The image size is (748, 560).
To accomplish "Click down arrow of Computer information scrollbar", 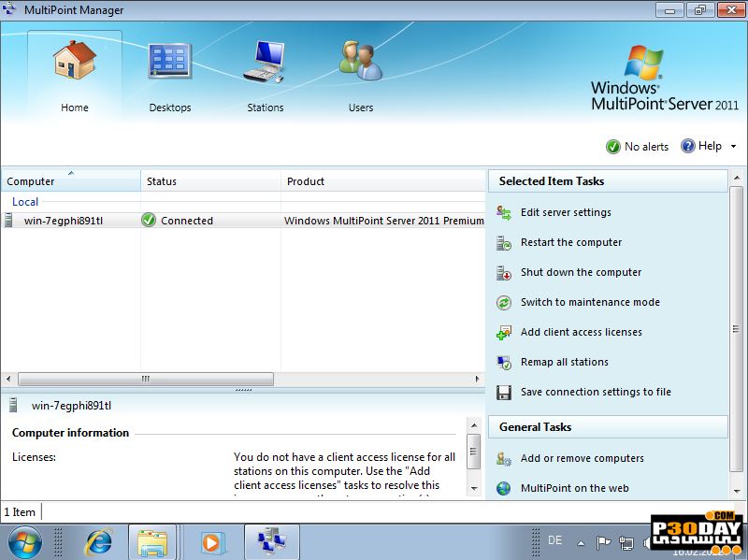I will click(x=474, y=488).
